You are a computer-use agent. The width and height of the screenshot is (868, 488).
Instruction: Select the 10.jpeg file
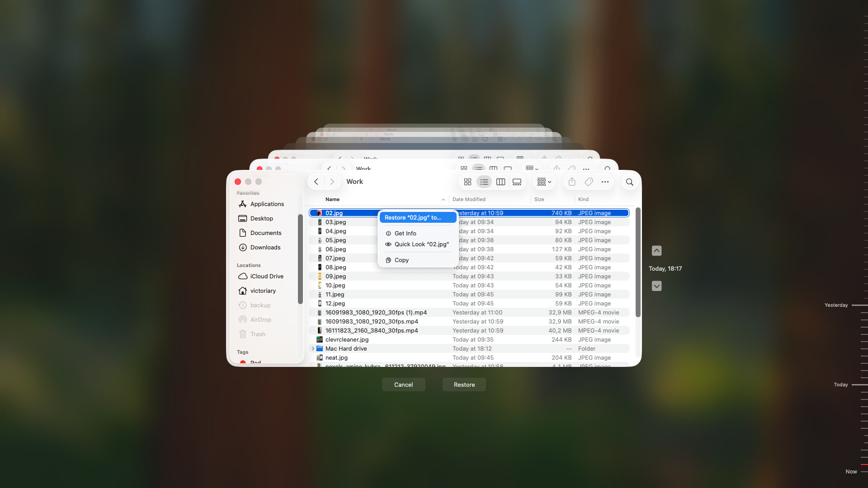click(x=469, y=285)
